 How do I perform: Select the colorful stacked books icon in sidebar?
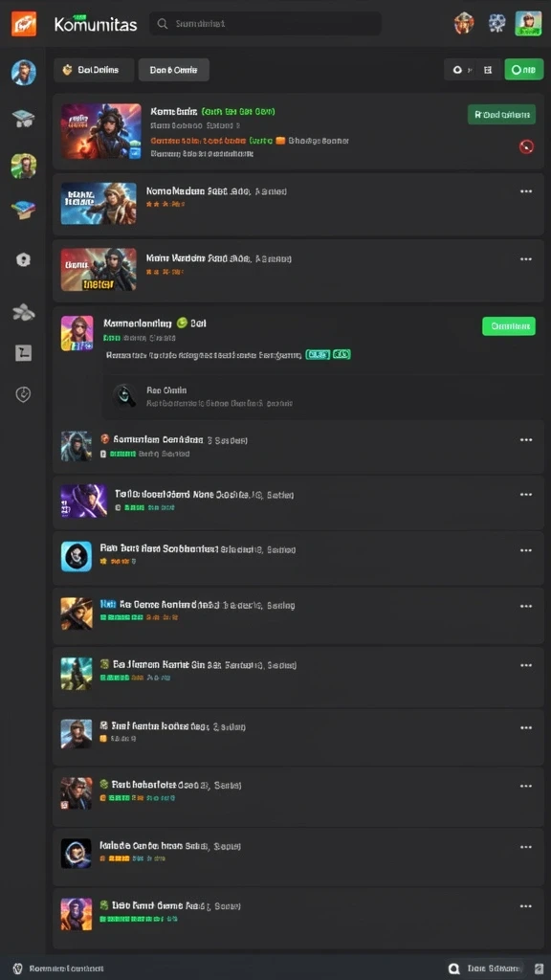23,211
